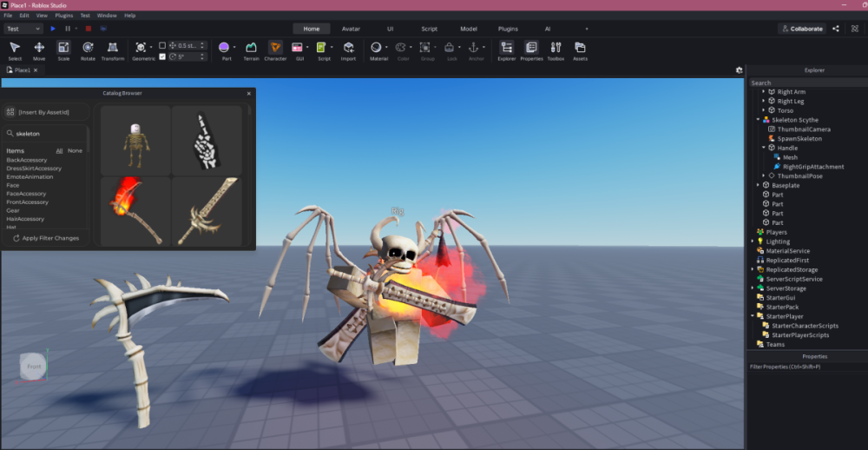
Task: Click the Filter Properties field
Action: (x=807, y=367)
